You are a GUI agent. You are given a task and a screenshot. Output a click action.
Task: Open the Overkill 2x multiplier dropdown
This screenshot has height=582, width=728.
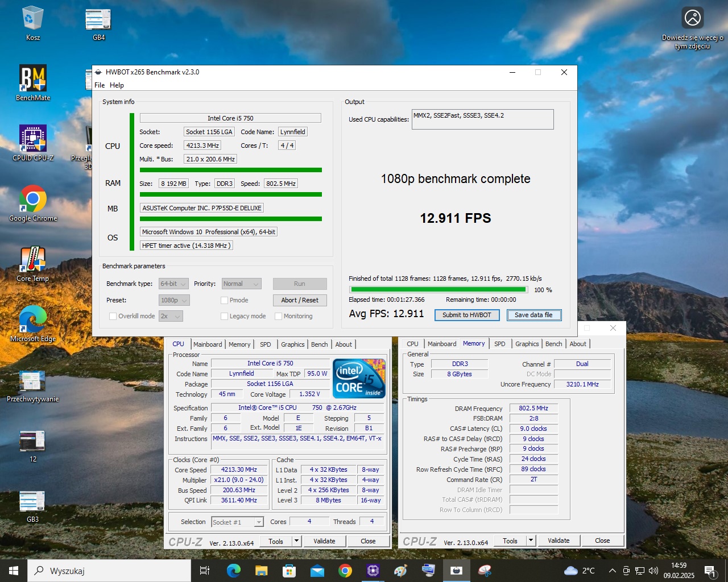point(171,316)
